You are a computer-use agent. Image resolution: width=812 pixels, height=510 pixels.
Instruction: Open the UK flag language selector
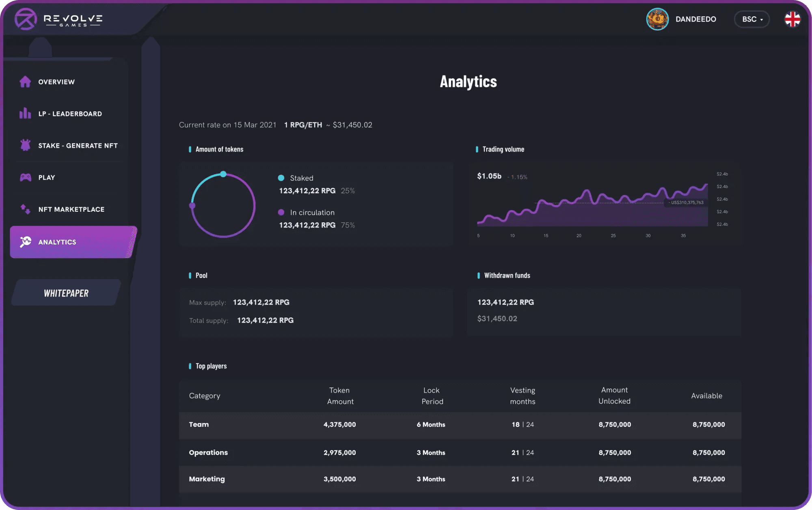coord(792,19)
